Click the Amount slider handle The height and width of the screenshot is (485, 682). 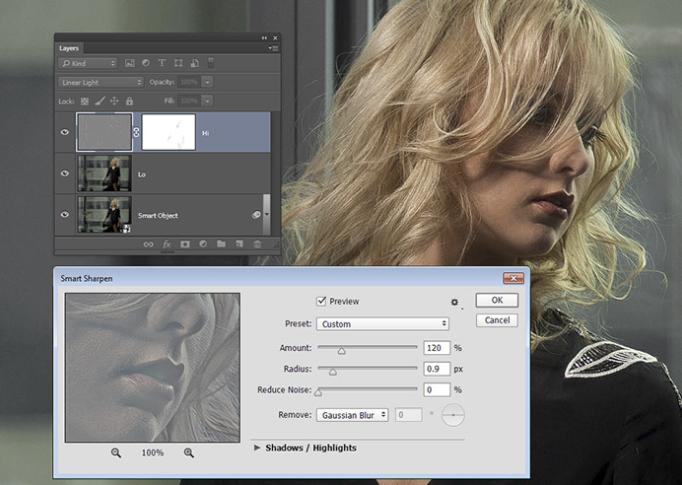coord(341,351)
